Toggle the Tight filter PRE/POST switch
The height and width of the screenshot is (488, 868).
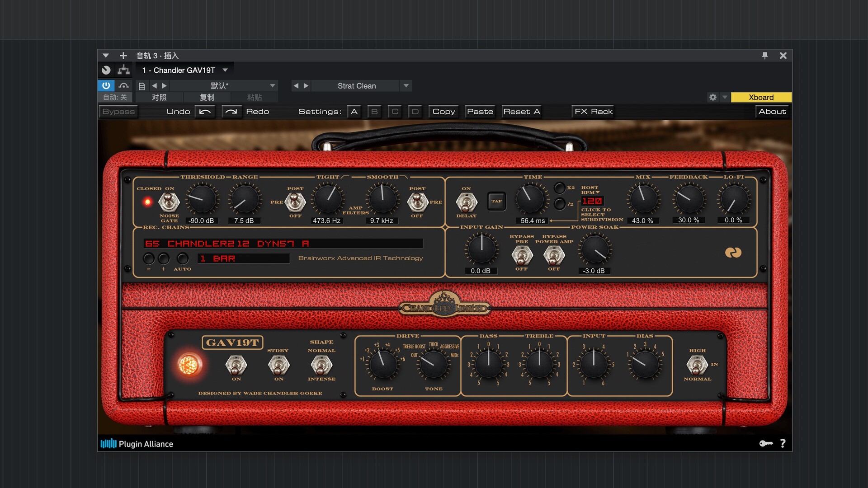[295, 202]
